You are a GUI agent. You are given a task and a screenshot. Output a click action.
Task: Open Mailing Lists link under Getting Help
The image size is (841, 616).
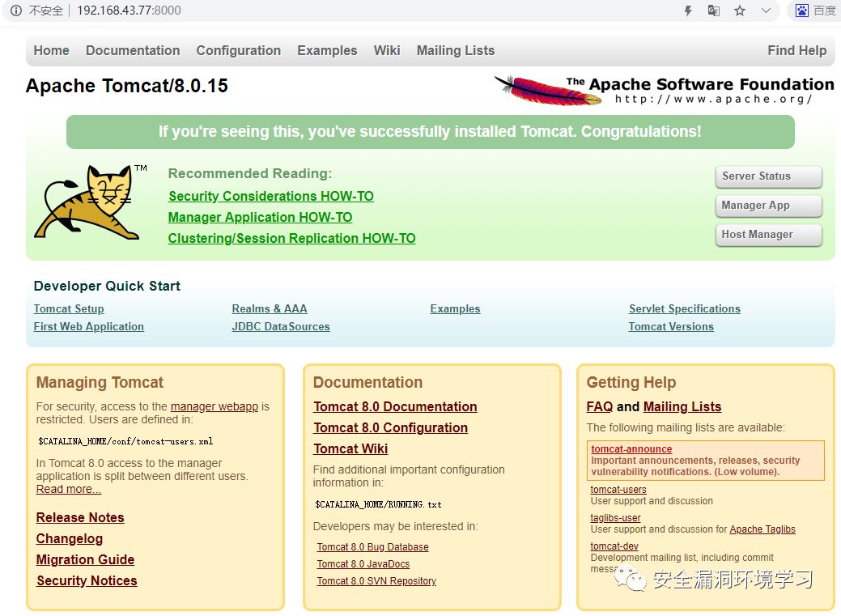point(682,406)
